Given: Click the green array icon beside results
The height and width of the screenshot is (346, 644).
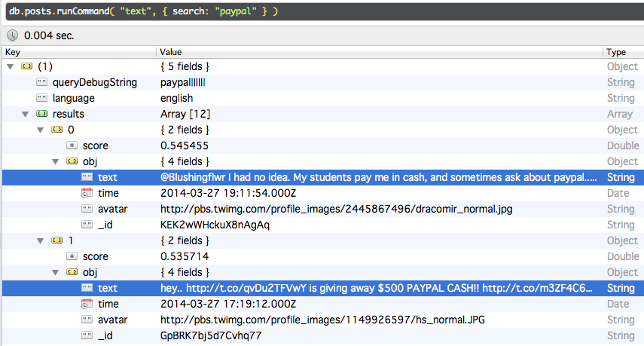Looking at the screenshot, I should pyautogui.click(x=42, y=114).
